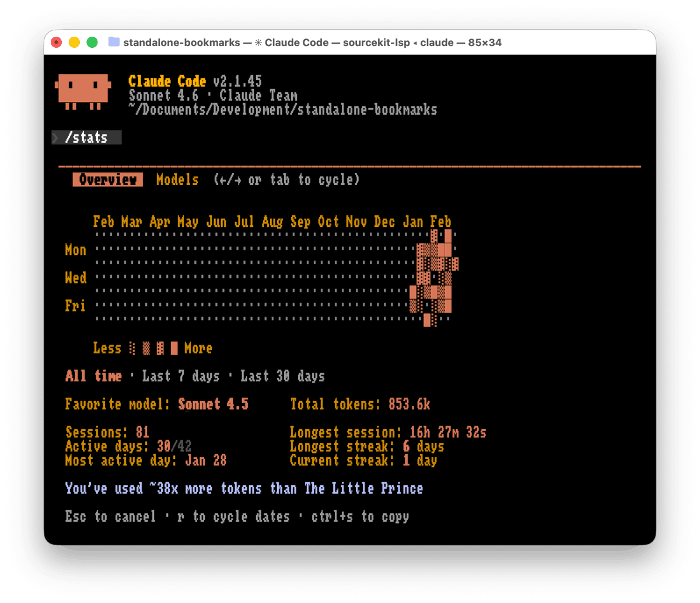Click the Jan month label on heatmap
Viewport: 700px width, 603px height.
click(x=413, y=222)
